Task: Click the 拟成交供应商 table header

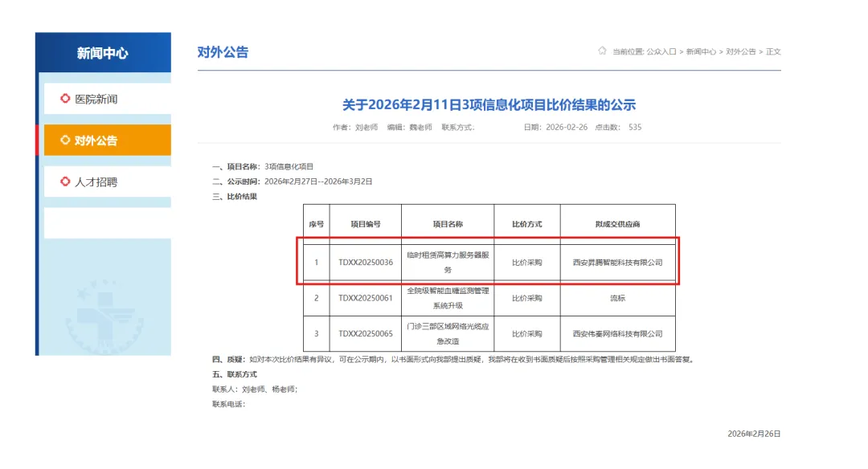Action: pos(618,224)
